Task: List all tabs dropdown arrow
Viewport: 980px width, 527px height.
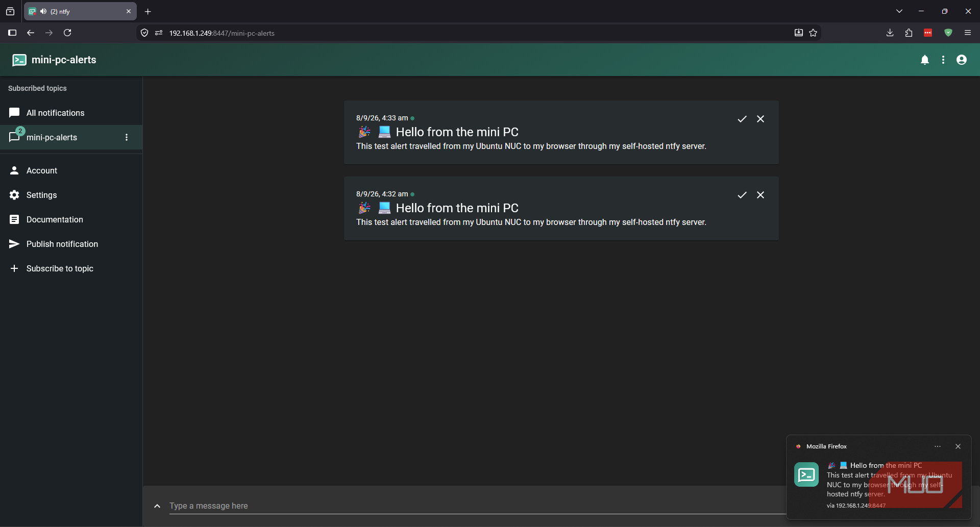Action: pos(899,11)
